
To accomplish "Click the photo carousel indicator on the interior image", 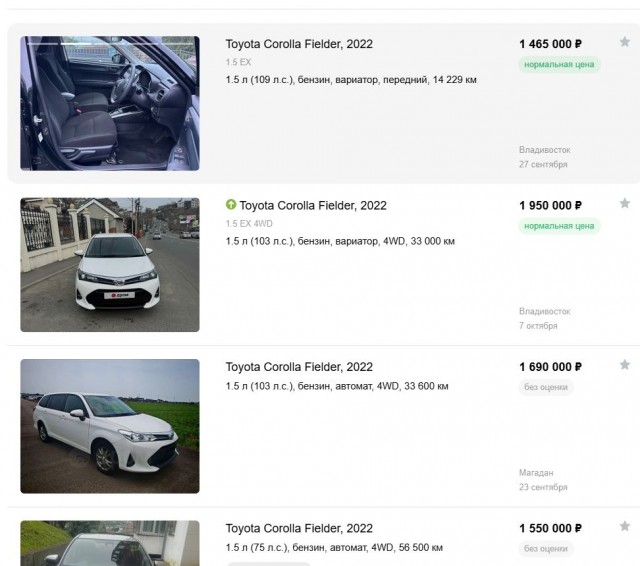I will point(110,42).
